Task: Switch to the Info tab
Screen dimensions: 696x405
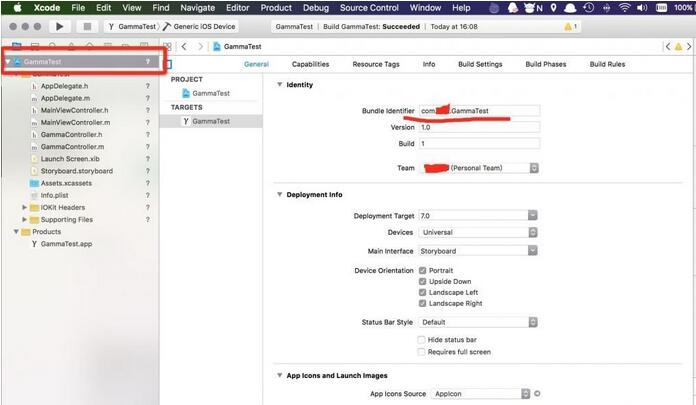Action: (429, 64)
